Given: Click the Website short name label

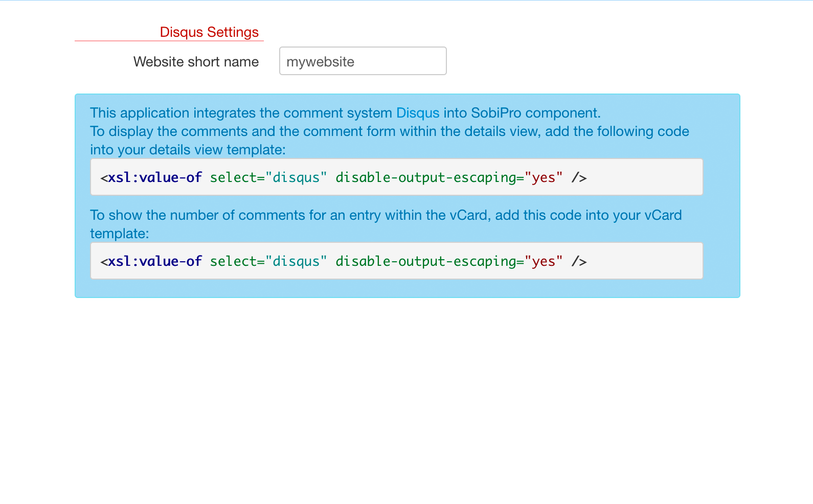Looking at the screenshot, I should pos(196,62).
